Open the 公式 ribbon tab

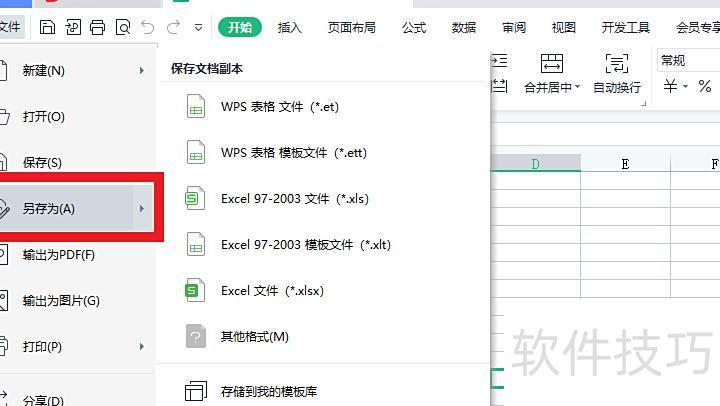414,28
